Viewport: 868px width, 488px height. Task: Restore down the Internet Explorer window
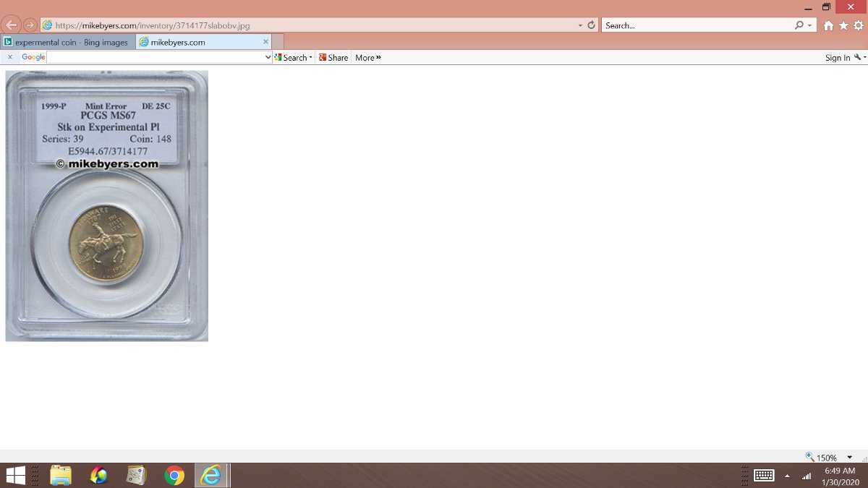click(826, 7)
